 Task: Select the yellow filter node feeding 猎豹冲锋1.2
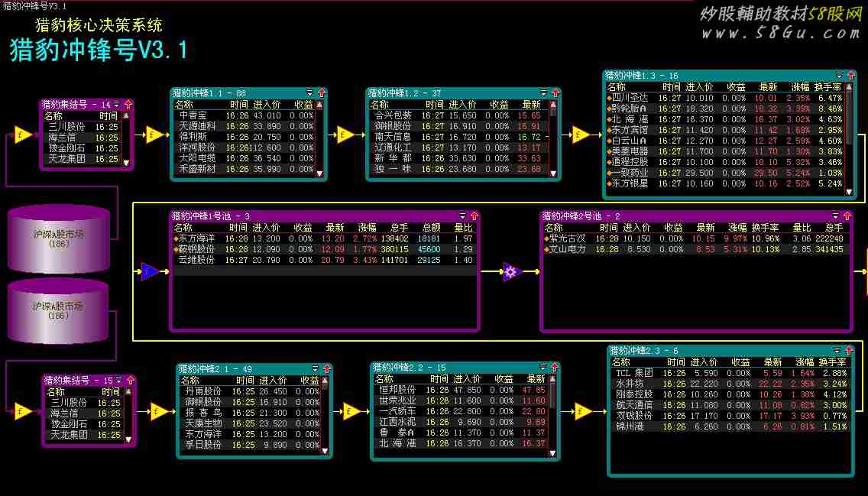345,135
